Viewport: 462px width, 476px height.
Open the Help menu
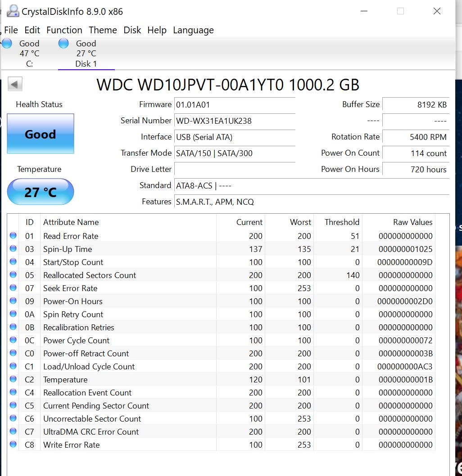click(157, 30)
